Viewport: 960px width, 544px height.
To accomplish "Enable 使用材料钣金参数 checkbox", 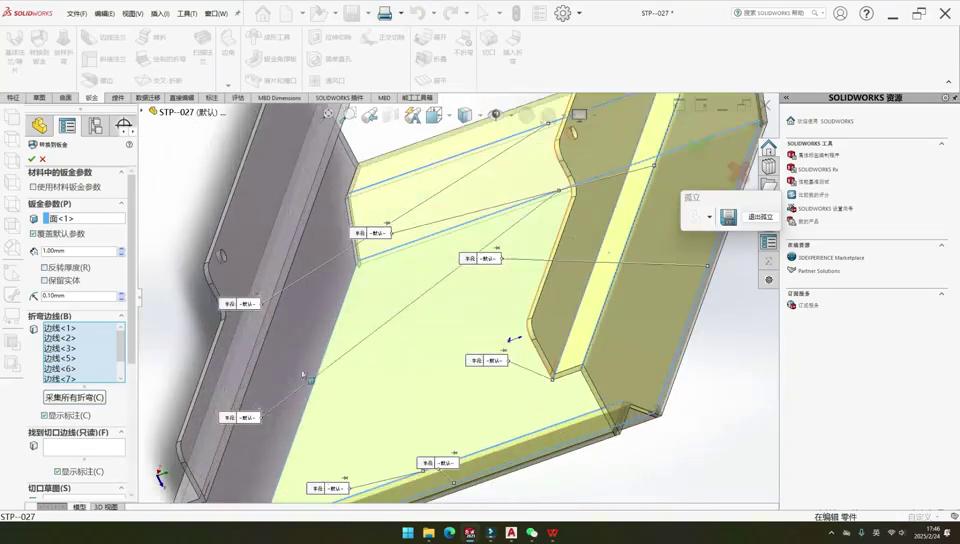I will click(33, 187).
